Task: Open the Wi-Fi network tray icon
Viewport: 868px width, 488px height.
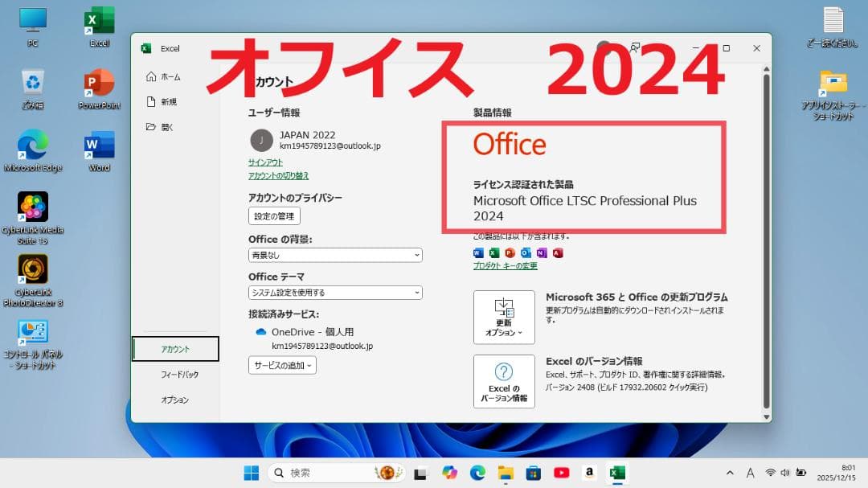Action: point(770,473)
